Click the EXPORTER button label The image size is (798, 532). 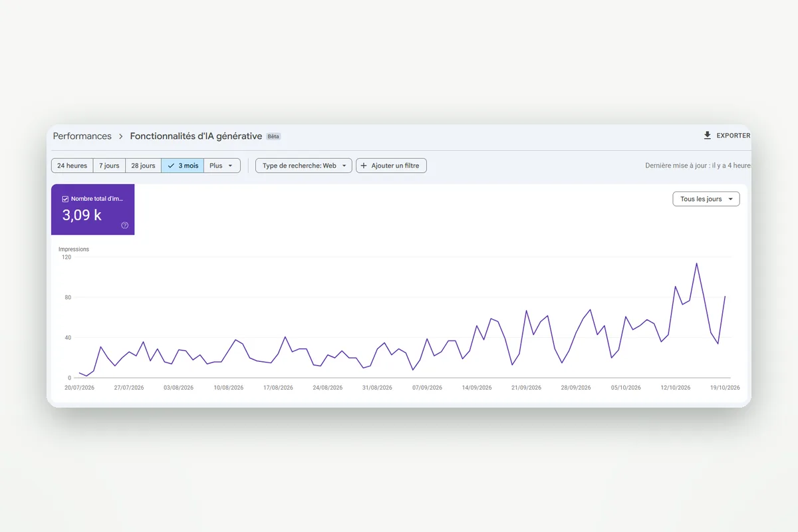[733, 136]
